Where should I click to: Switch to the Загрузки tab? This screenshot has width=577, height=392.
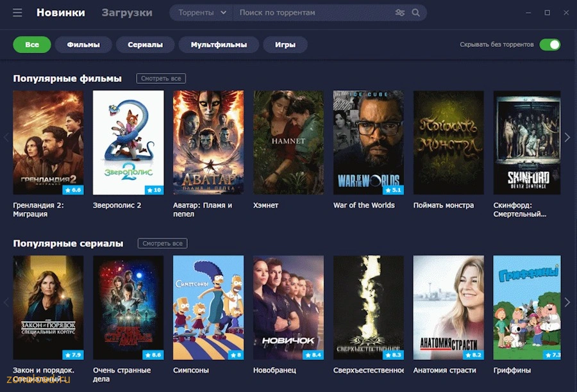click(127, 13)
